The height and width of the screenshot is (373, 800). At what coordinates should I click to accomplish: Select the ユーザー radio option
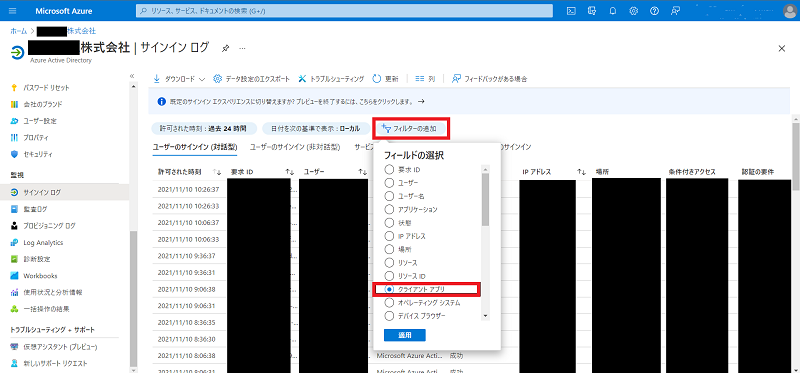389,182
